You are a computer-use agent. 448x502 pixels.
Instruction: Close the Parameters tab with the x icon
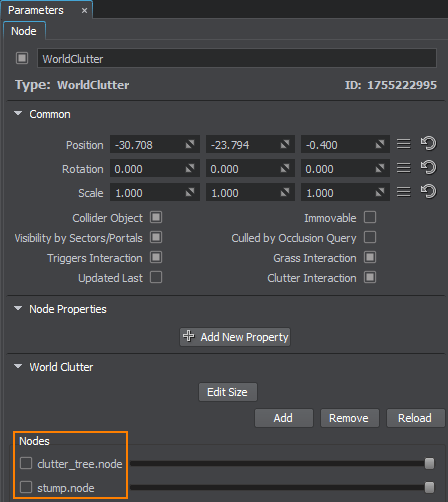pyautogui.click(x=85, y=11)
